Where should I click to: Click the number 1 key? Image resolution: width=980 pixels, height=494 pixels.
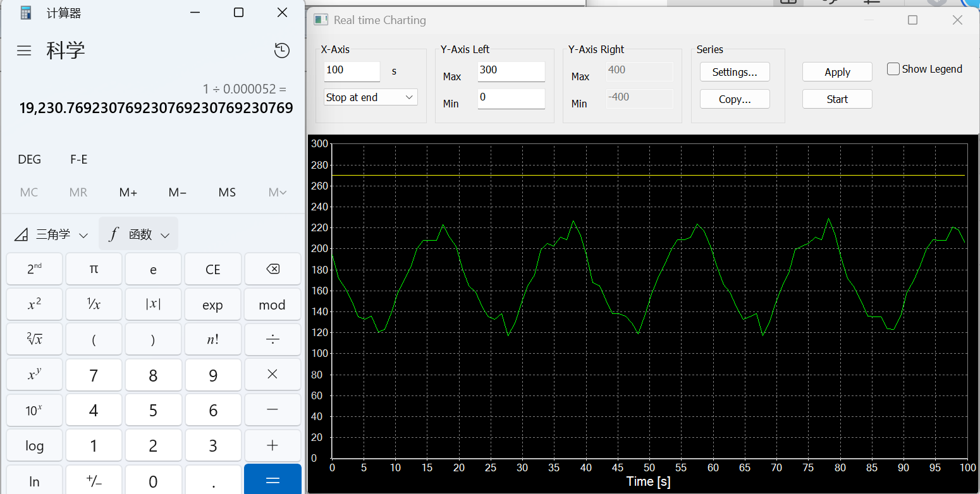coord(94,445)
